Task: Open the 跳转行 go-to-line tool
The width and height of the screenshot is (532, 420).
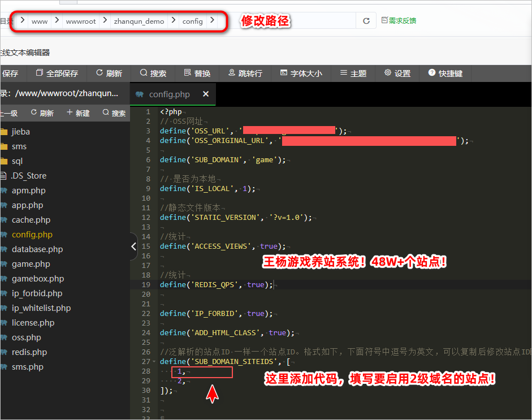Action: 245,73
